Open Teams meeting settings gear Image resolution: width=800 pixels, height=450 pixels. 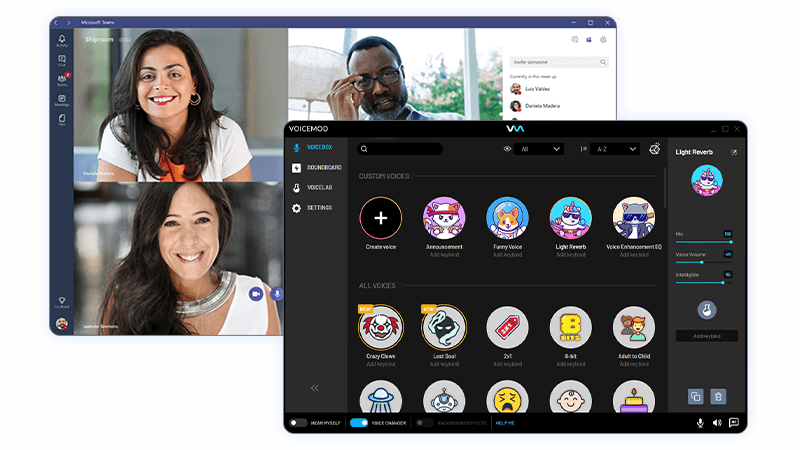coord(603,39)
